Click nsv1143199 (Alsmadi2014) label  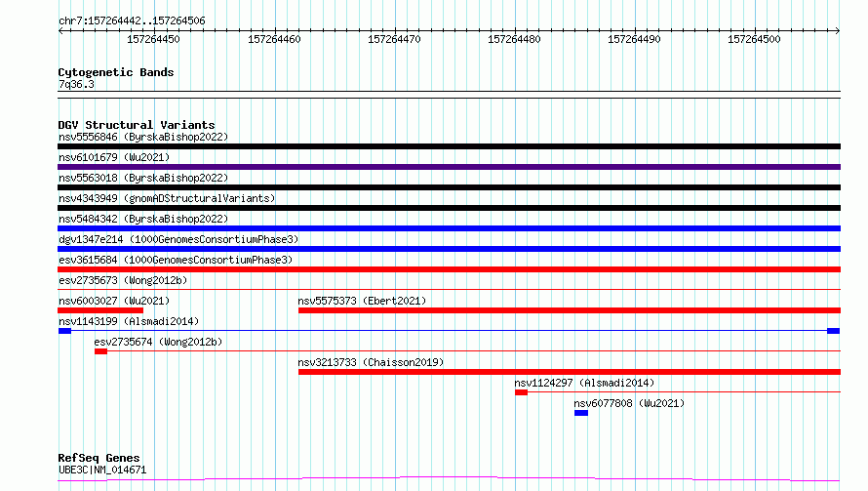coord(129,321)
